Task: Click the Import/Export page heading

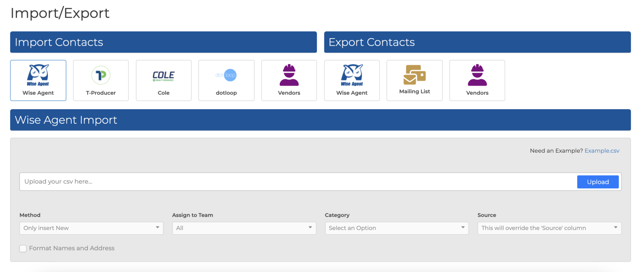Action: tap(60, 13)
